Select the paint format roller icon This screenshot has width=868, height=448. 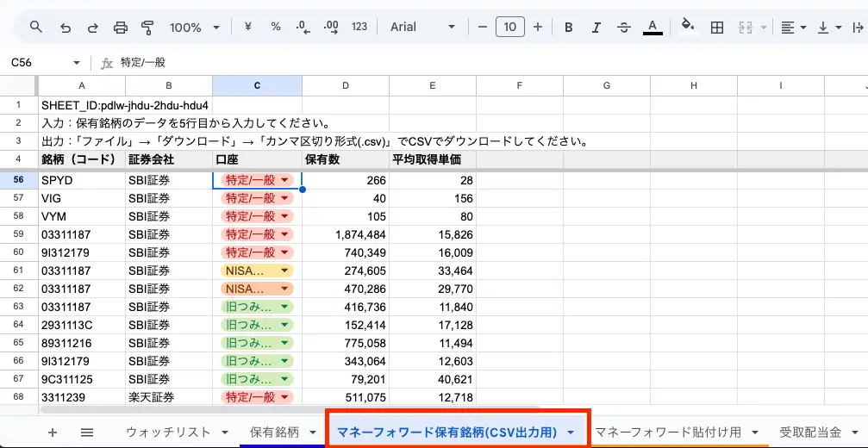click(x=147, y=27)
